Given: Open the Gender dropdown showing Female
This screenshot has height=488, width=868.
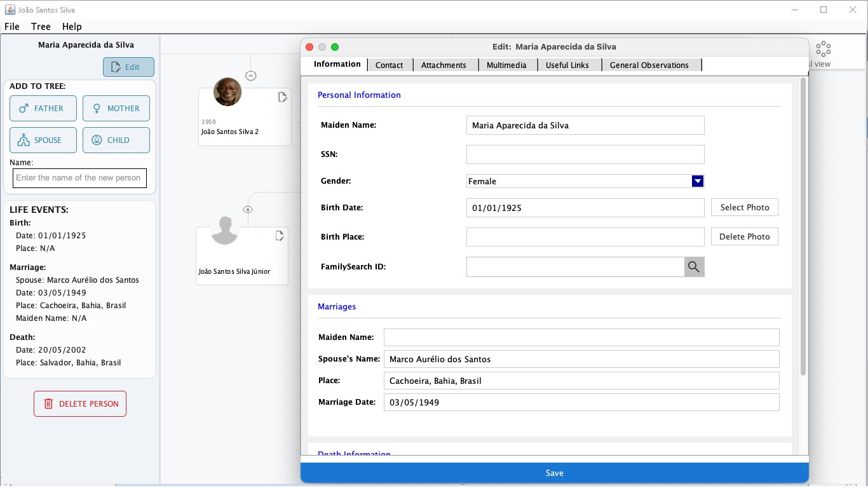Looking at the screenshot, I should 697,181.
